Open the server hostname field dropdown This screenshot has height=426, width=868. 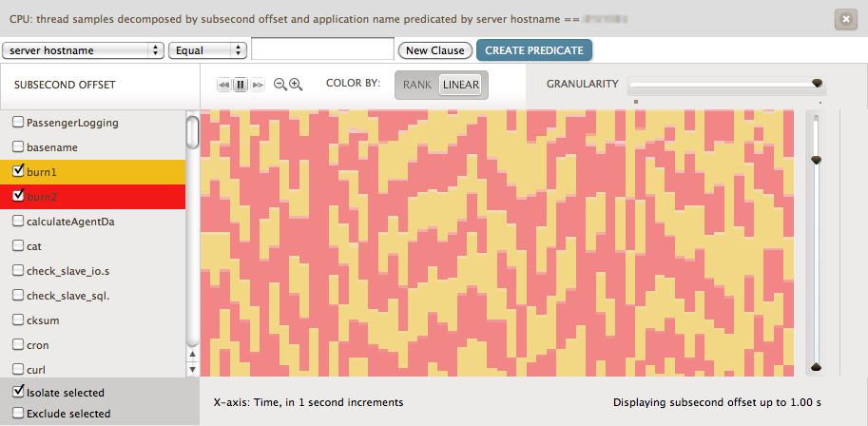(x=83, y=50)
